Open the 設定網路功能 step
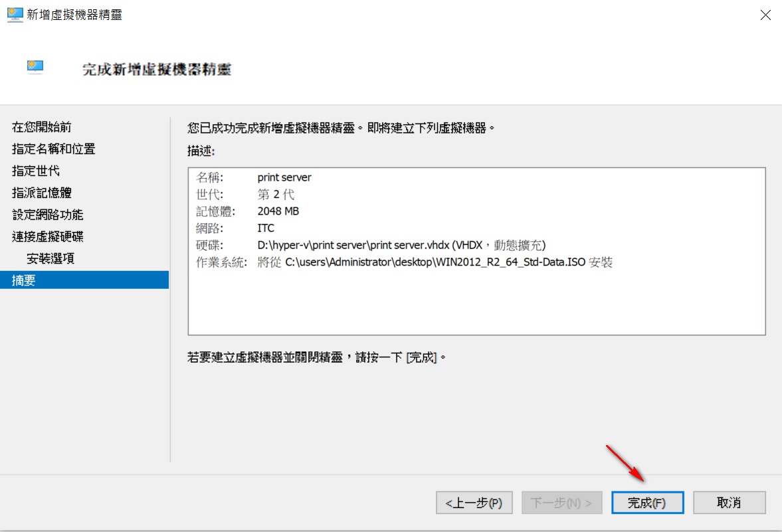Viewport: 782px width, 532px height. [47, 215]
